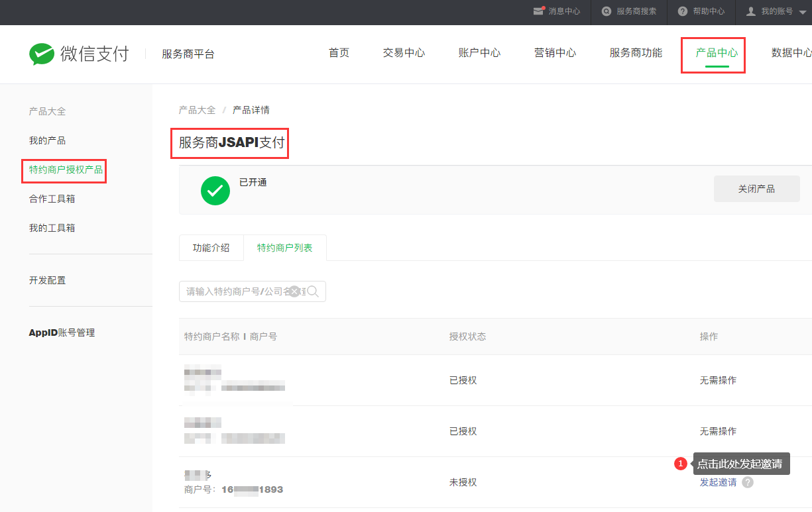Open 数据中心 menu

791,53
